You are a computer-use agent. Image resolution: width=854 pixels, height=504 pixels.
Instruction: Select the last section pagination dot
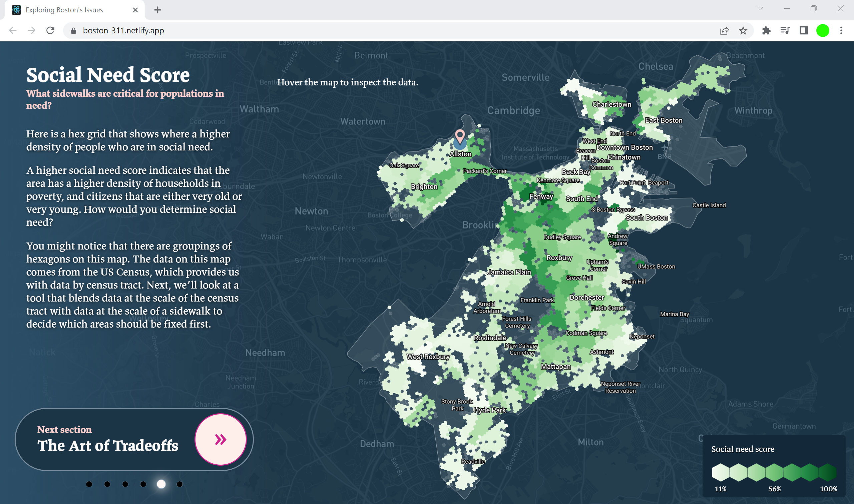click(179, 484)
